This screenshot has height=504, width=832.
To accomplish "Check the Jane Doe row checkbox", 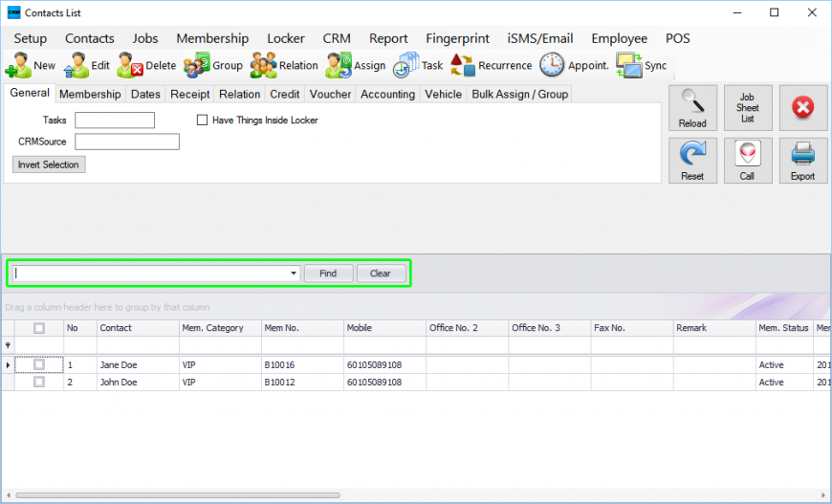I will 39,365.
